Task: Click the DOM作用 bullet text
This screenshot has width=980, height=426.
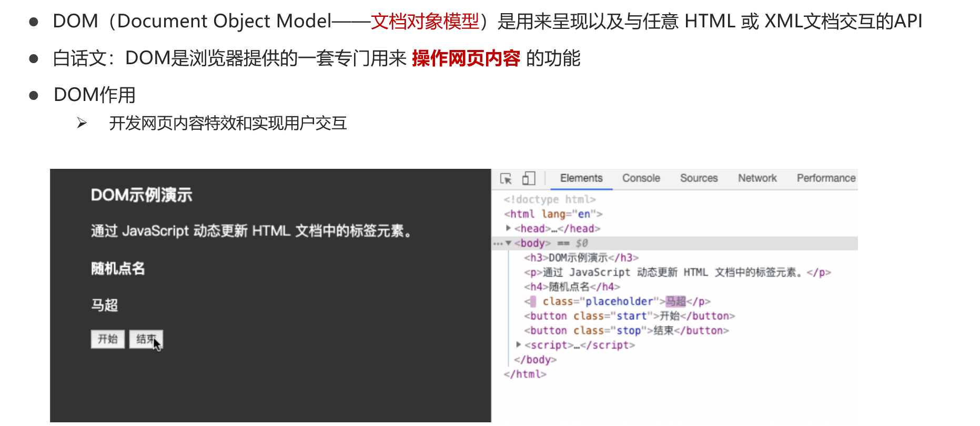Action: point(95,95)
